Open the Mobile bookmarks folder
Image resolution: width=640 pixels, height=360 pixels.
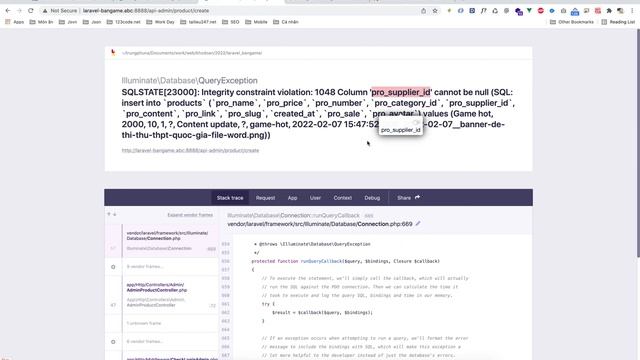[256, 22]
